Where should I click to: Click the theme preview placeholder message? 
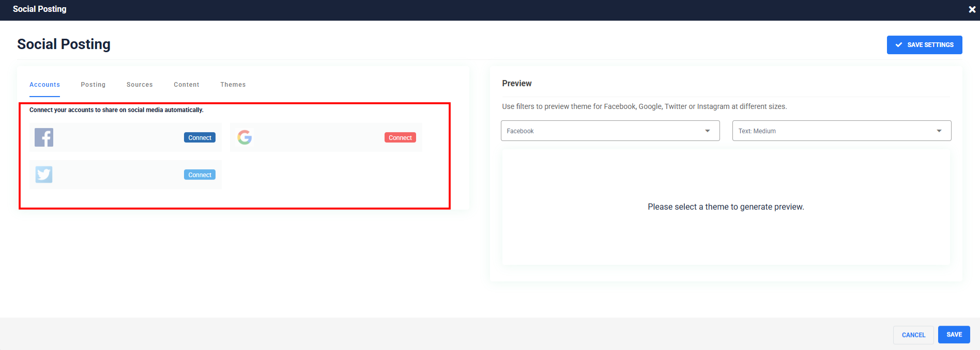coord(726,207)
